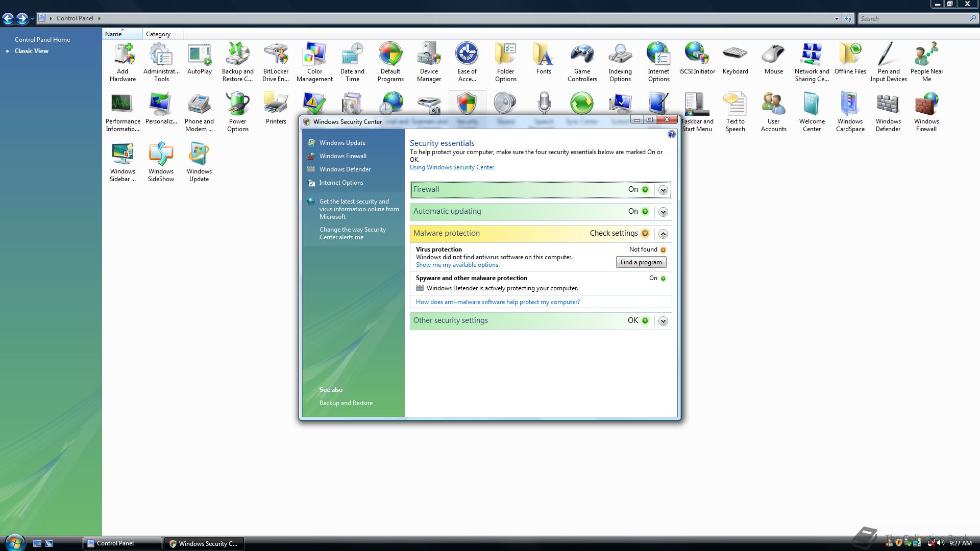Open recent pages dropdown next to Forward
The image size is (980, 551).
click(32, 19)
